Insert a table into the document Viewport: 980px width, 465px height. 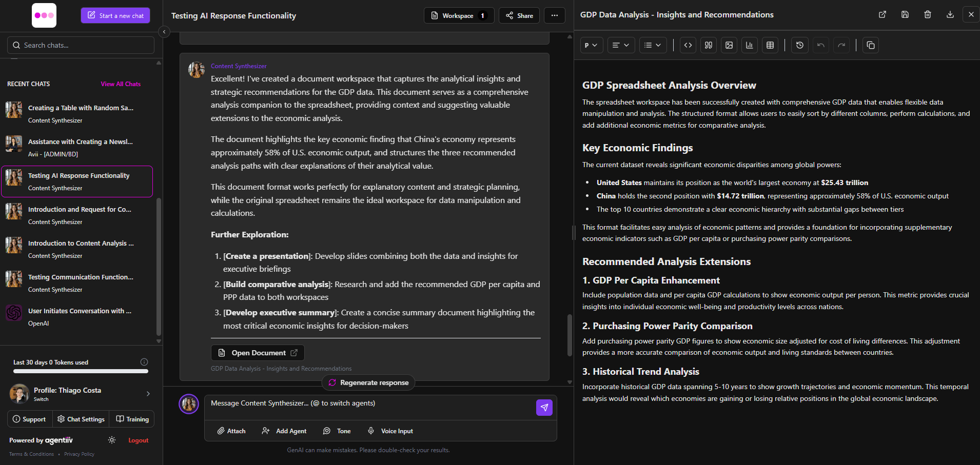770,45
